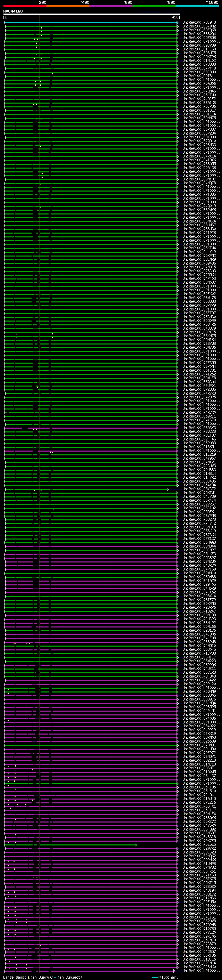Viewport: 222px width, 980px height.
Task: Select the UniRef100_Q873K4 label
Action: [x=199, y=535]
